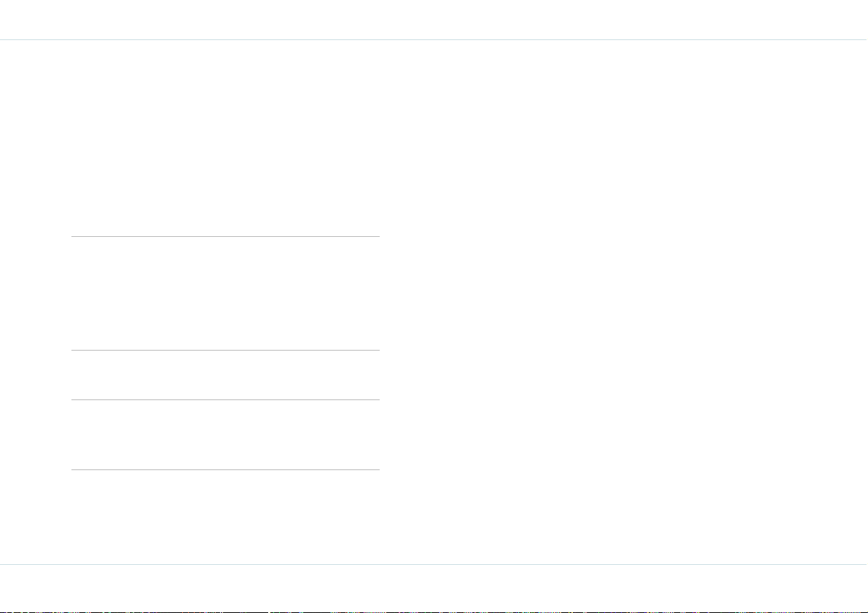Click the thin teal footer separator line

click(x=434, y=564)
